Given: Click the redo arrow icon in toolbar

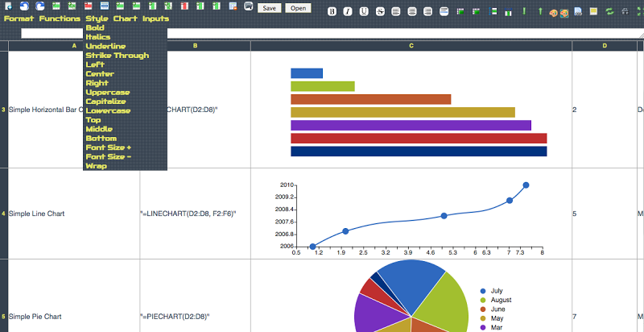Looking at the screenshot, I should (x=39, y=6).
